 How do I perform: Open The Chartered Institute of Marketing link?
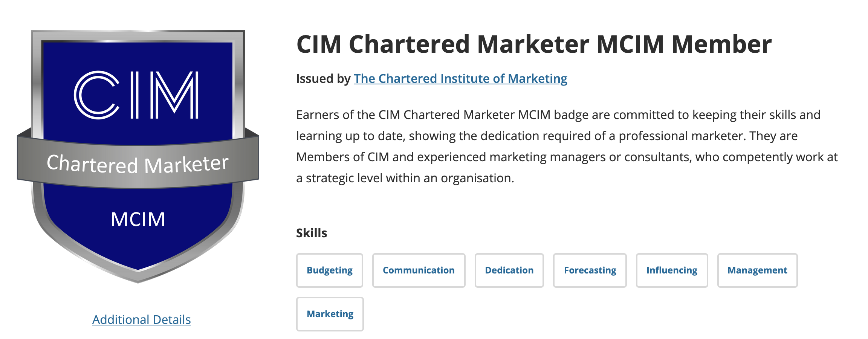pyautogui.click(x=460, y=79)
